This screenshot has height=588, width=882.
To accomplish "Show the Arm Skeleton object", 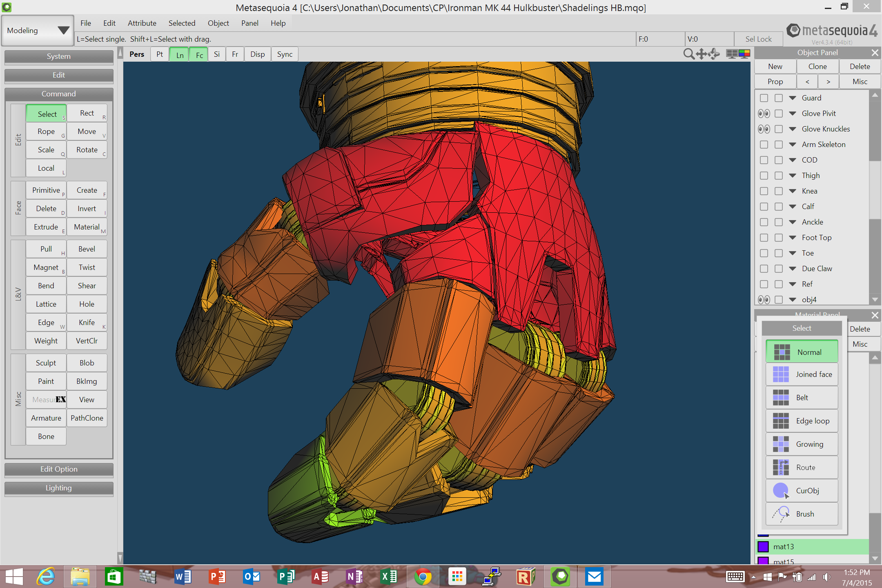I will pyautogui.click(x=764, y=145).
